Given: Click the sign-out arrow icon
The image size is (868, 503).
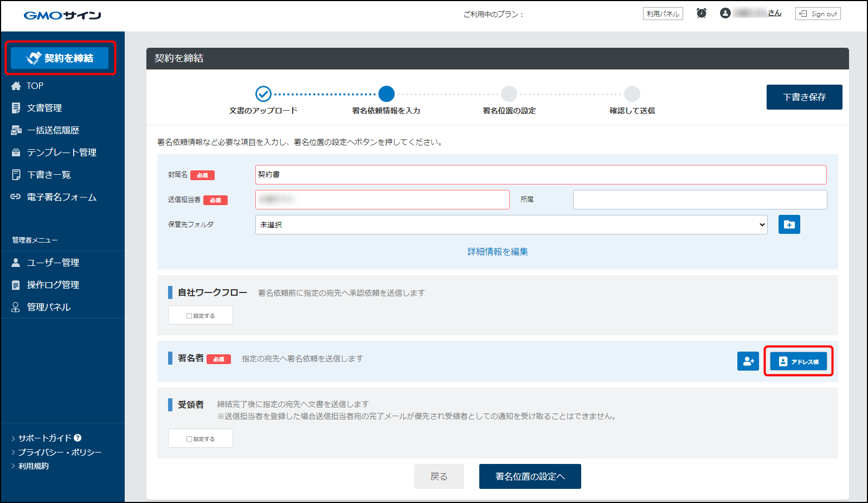Looking at the screenshot, I should (803, 14).
